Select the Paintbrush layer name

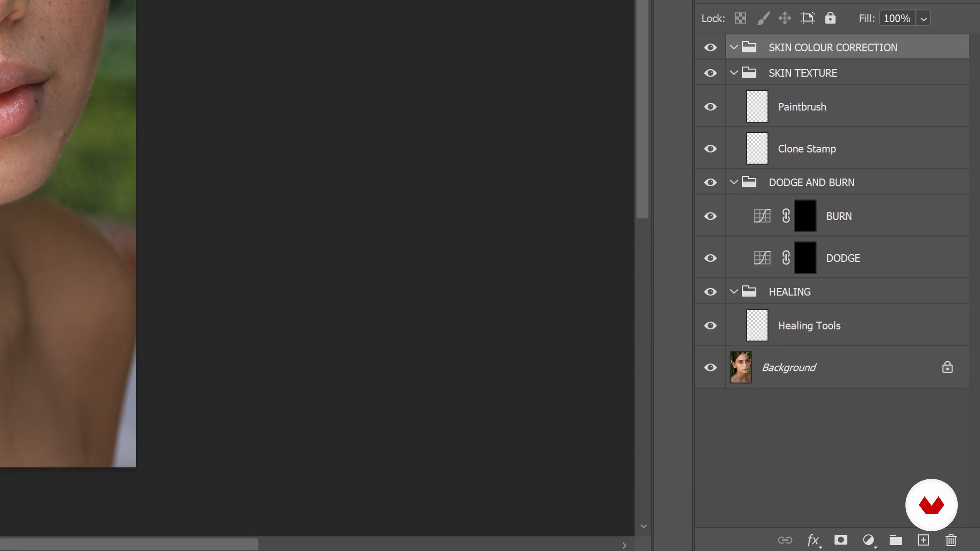[x=802, y=107]
